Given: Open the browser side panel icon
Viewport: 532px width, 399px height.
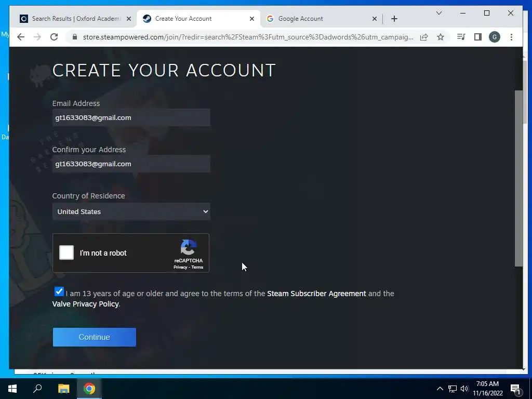Looking at the screenshot, I should click(x=478, y=37).
